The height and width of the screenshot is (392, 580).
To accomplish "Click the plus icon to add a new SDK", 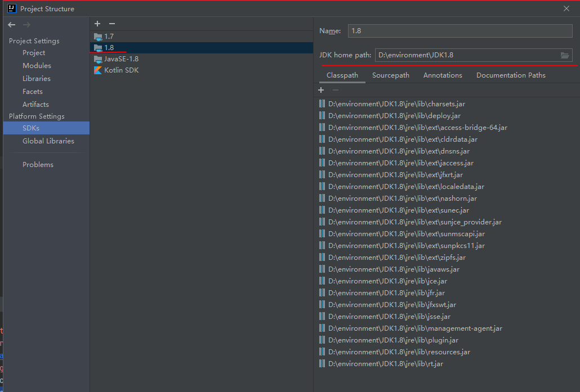I will (x=97, y=24).
